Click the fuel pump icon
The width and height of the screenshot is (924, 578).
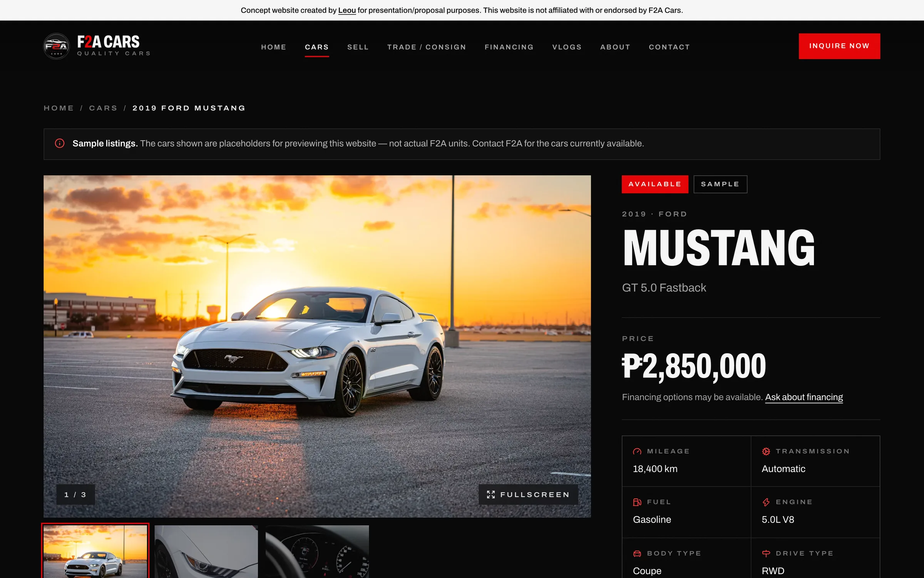tap(637, 502)
